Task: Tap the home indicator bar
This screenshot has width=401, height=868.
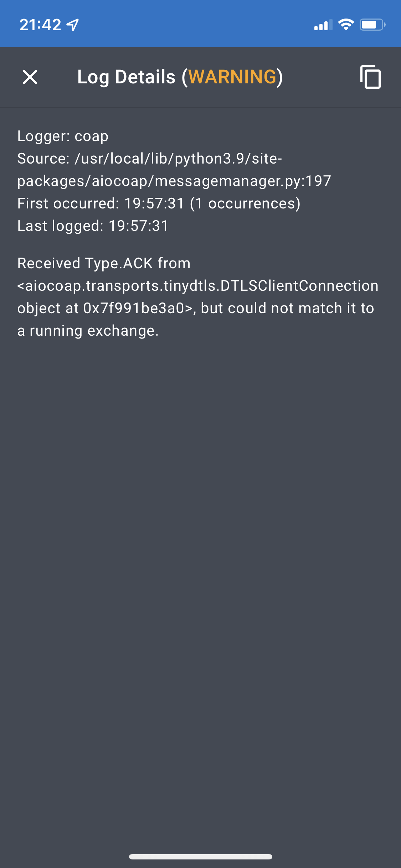Action: (200, 856)
